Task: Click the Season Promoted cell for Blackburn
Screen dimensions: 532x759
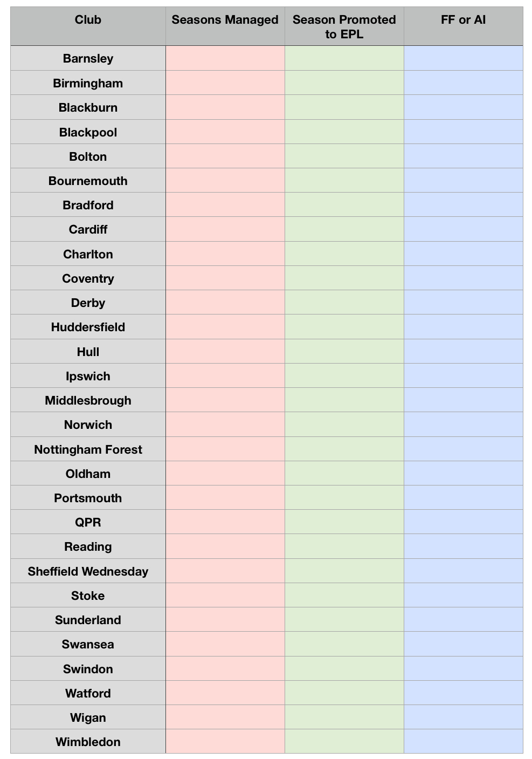Action: coord(344,107)
